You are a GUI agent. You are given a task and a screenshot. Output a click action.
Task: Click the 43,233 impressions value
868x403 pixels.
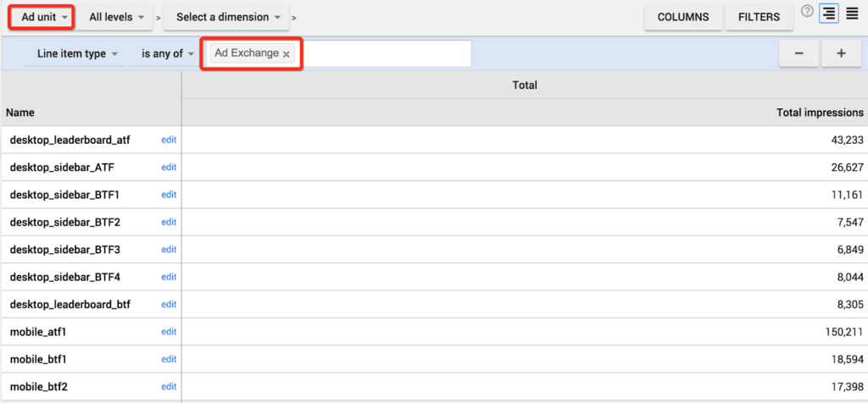pos(847,140)
